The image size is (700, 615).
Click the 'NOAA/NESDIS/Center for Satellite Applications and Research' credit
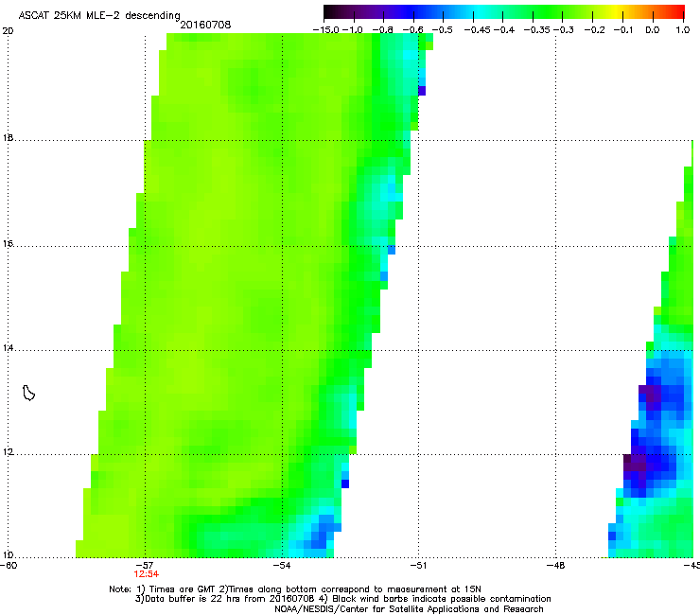pyautogui.click(x=409, y=609)
